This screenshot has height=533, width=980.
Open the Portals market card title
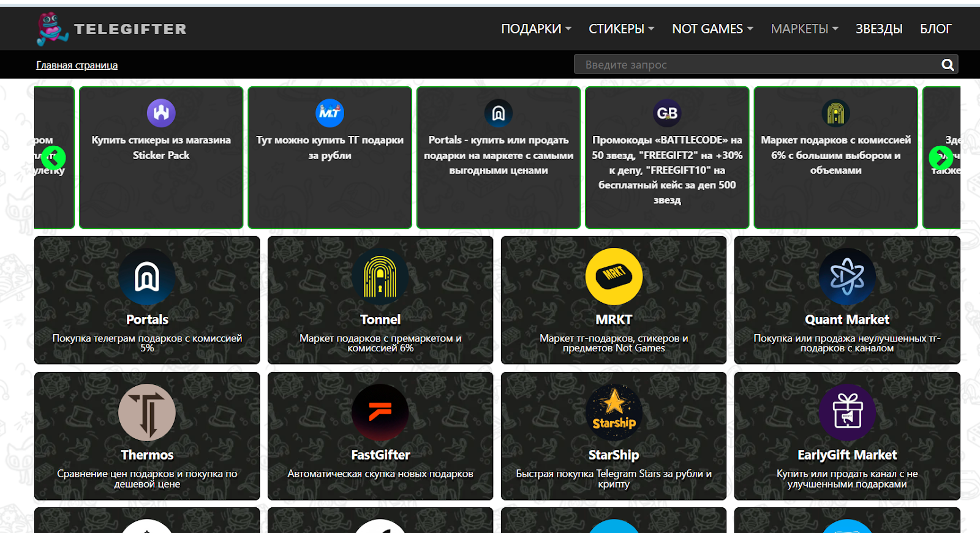pos(147,319)
